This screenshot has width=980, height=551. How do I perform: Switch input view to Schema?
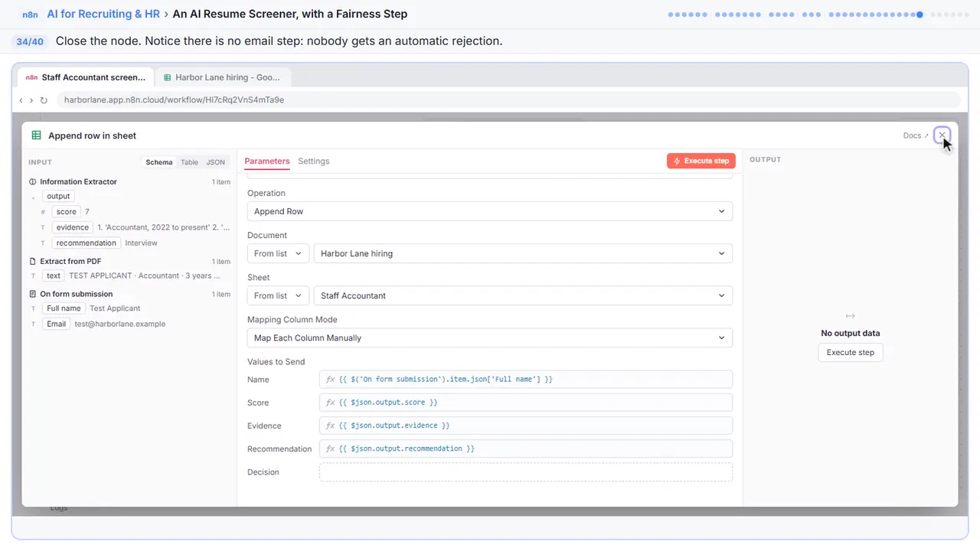tap(159, 162)
